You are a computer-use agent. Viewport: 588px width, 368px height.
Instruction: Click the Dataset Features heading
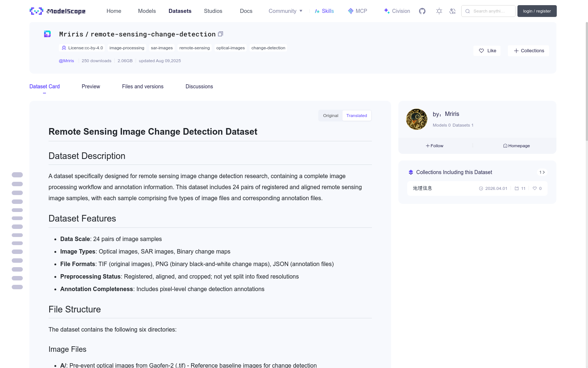[82, 219]
